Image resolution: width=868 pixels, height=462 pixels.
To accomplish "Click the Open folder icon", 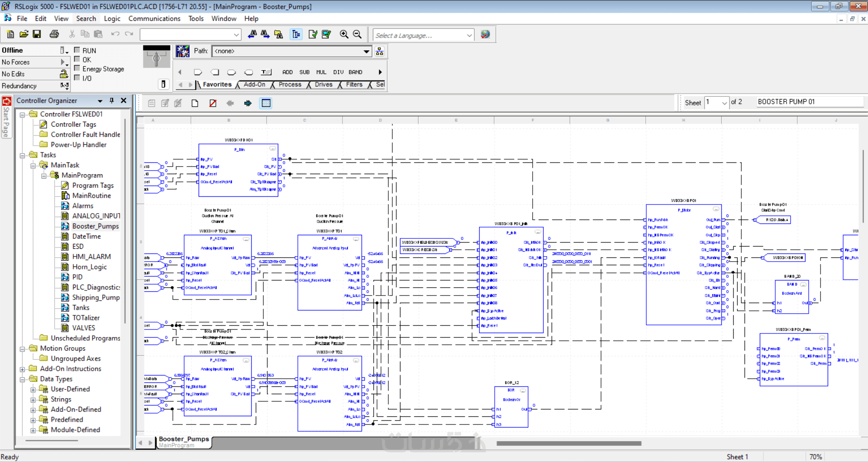I will click(x=24, y=34).
